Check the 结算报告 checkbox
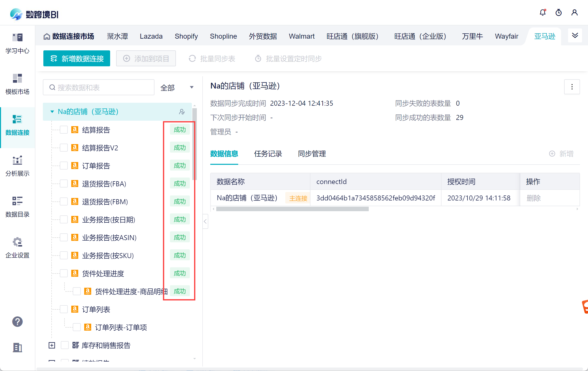 click(64, 130)
